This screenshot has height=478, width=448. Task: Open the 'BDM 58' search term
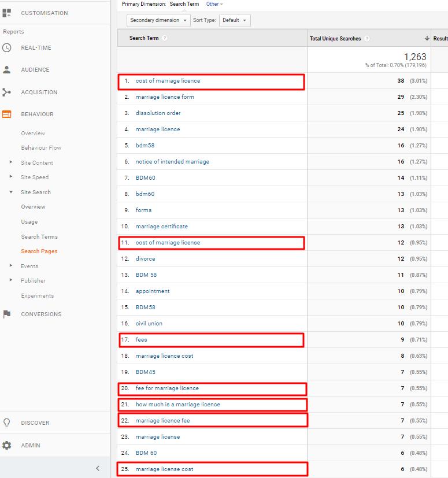[146, 275]
